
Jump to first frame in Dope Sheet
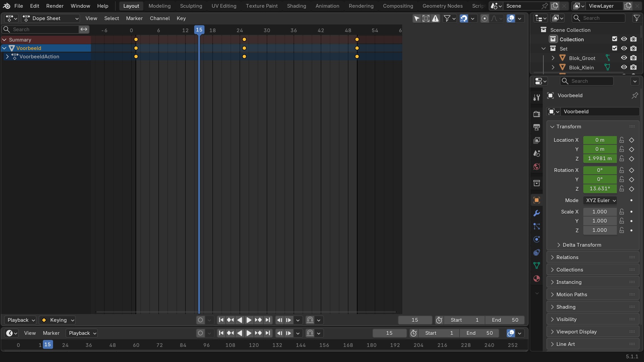pos(221,320)
